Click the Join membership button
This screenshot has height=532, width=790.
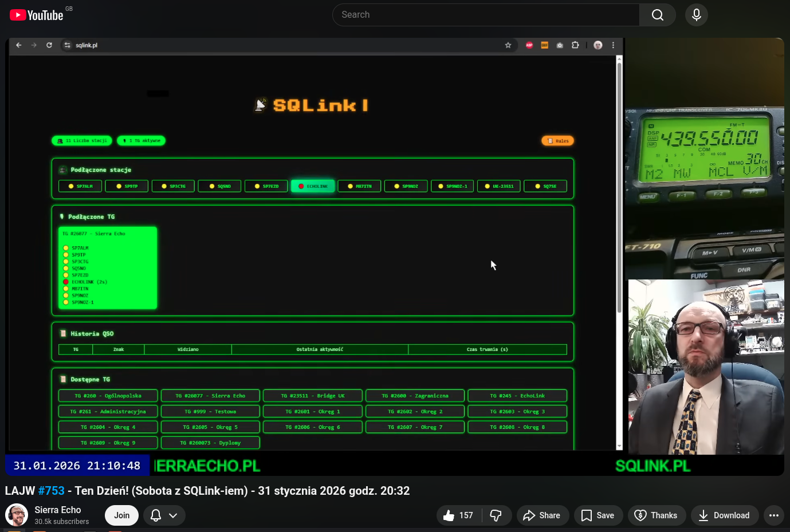coord(121,515)
